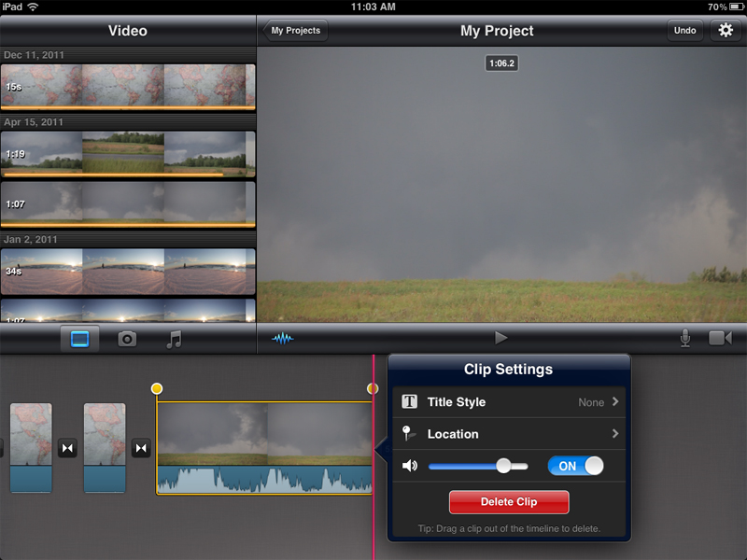Screen dimensions: 747x560
Task: Turn off the clip audio switch
Action: pyautogui.click(x=575, y=466)
